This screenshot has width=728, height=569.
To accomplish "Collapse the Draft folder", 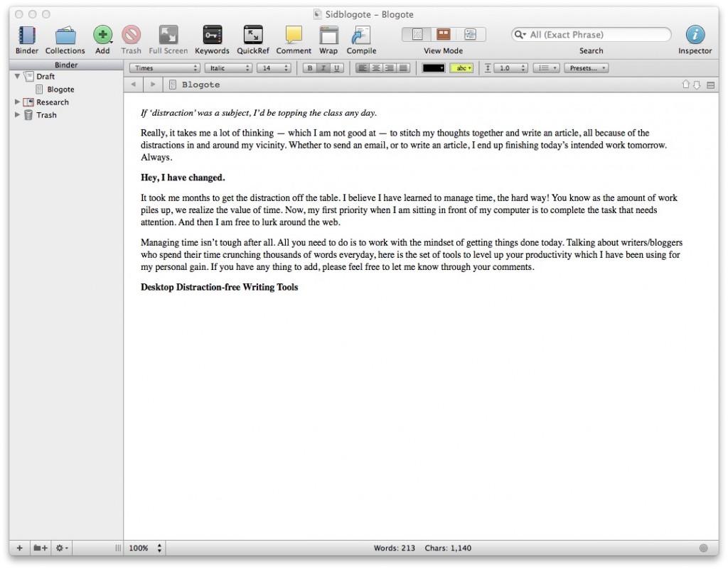I will [x=17, y=76].
